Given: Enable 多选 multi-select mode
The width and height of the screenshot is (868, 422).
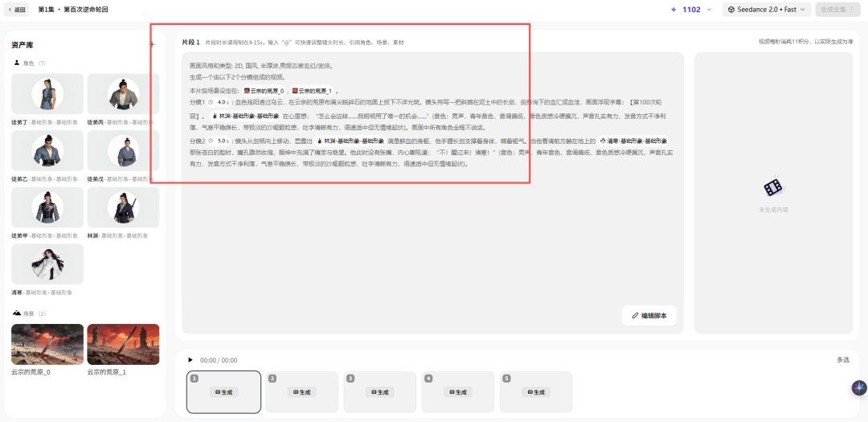Looking at the screenshot, I should 842,360.
